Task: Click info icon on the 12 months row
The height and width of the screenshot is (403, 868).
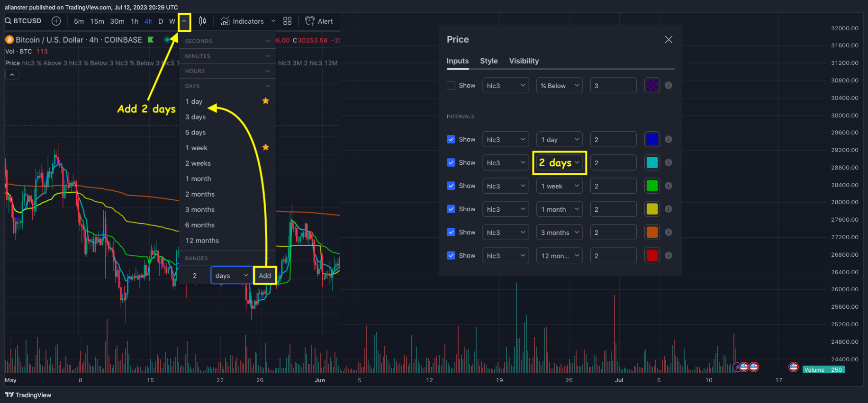Action: 668,255
